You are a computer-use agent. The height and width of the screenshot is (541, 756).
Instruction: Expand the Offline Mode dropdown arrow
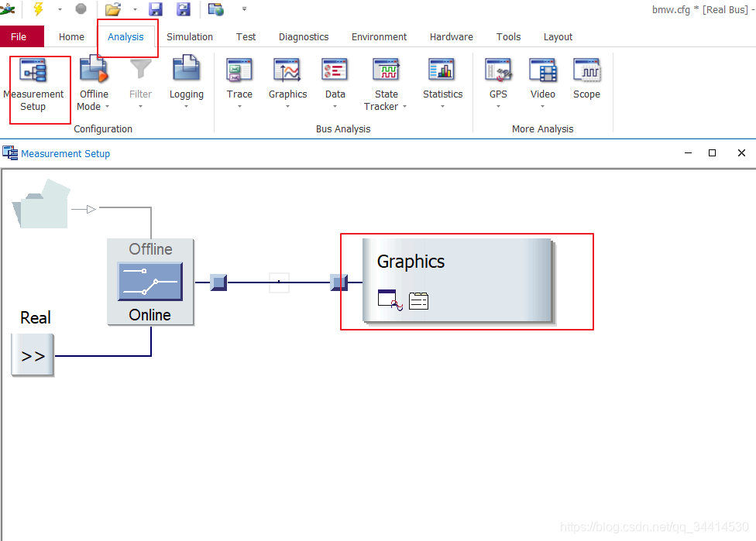pos(107,107)
